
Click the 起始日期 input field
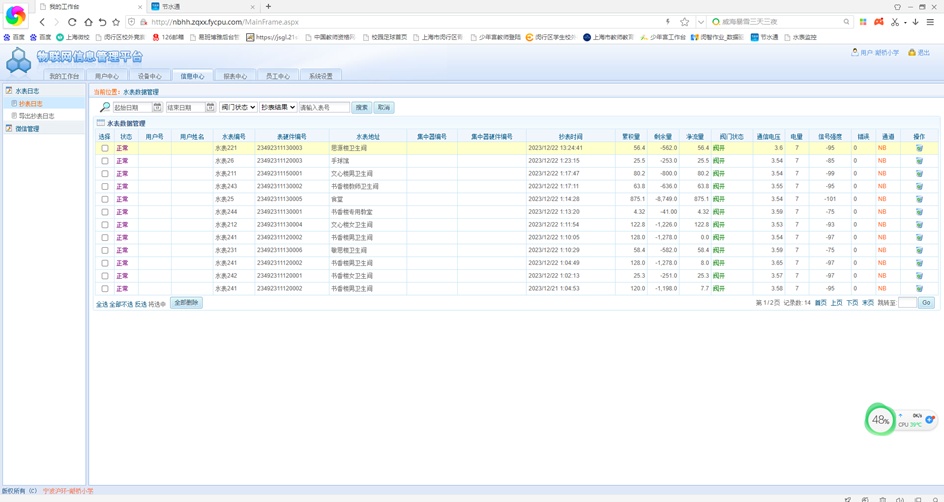[x=132, y=107]
